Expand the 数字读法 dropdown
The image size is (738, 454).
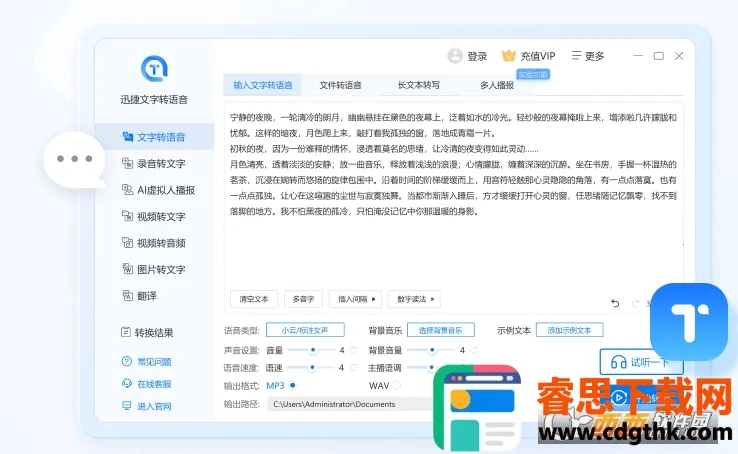414,299
